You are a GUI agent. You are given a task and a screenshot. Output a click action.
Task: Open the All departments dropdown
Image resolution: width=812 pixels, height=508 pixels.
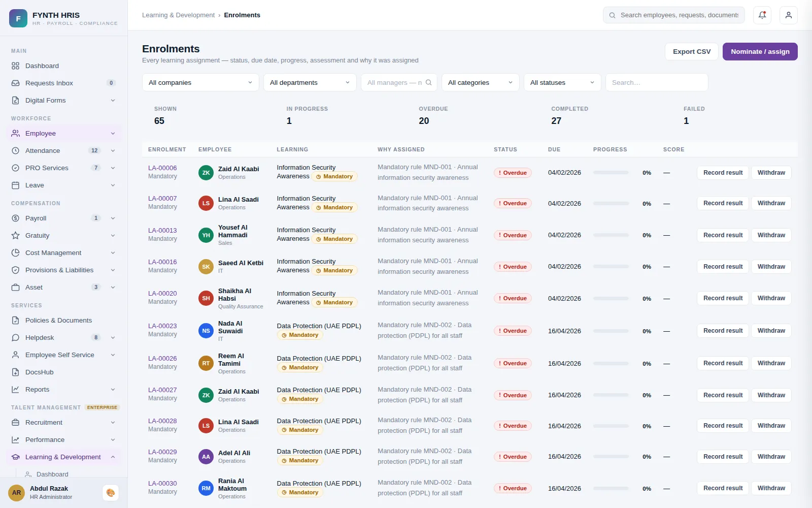310,82
